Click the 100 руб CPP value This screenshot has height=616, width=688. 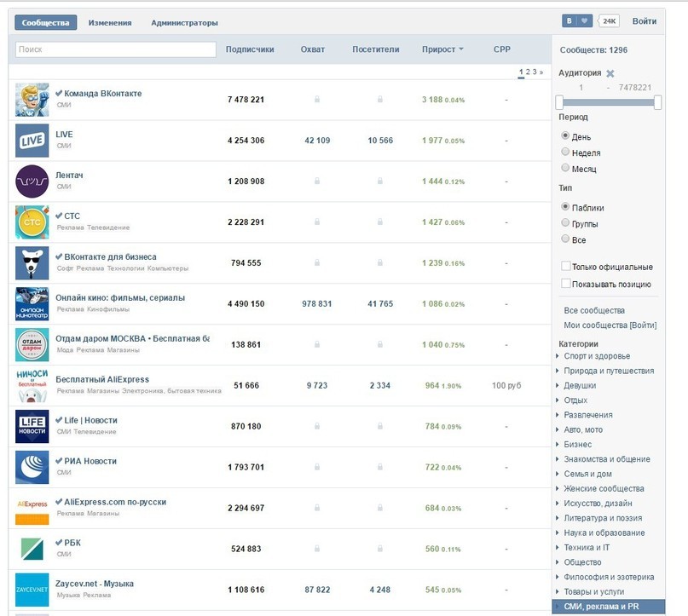(506, 385)
